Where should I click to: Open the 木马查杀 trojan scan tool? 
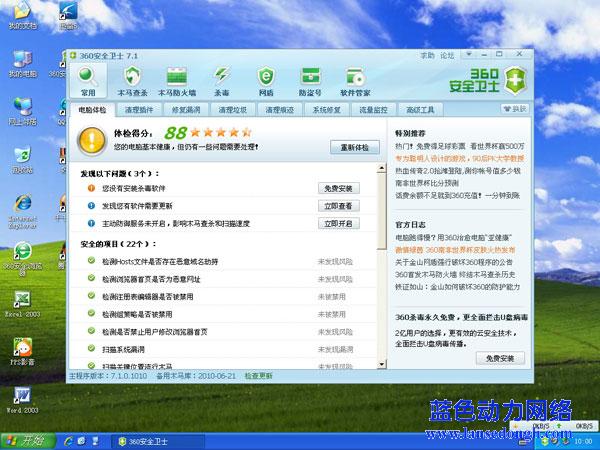132,81
